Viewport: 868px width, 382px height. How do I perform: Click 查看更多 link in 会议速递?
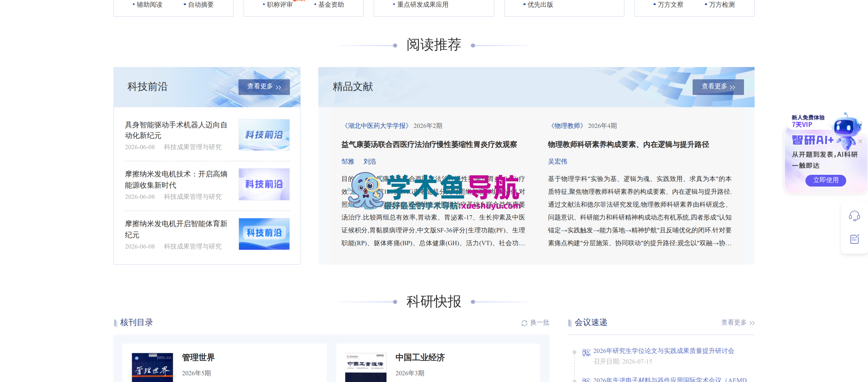pyautogui.click(x=737, y=322)
